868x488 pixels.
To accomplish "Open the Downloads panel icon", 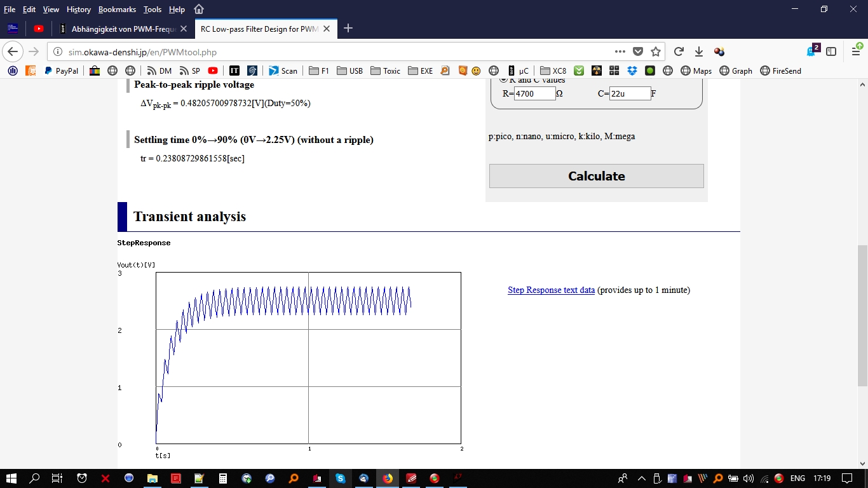I will pos(699,51).
